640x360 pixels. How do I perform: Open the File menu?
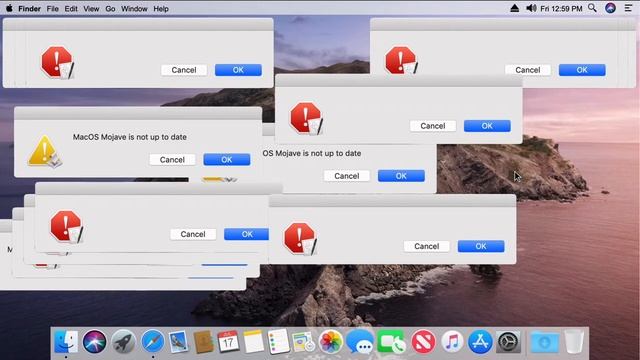(53, 9)
